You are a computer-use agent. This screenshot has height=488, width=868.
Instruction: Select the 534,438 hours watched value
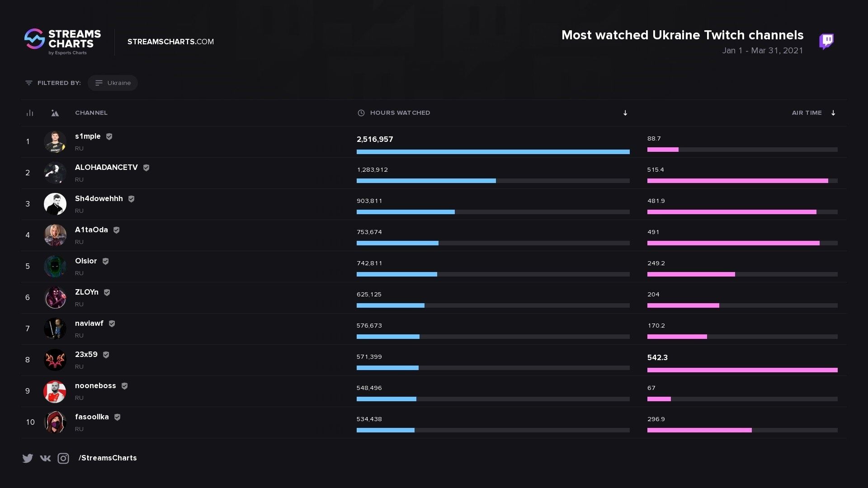[x=369, y=419]
